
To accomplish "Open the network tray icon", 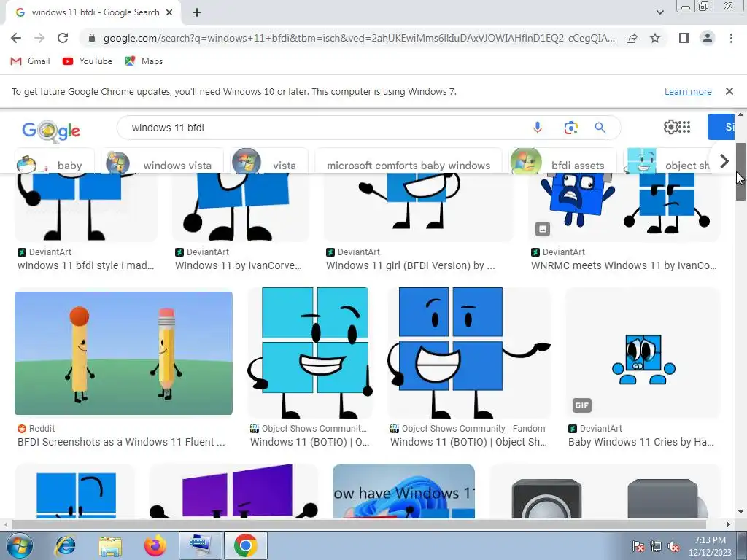I will click(656, 546).
